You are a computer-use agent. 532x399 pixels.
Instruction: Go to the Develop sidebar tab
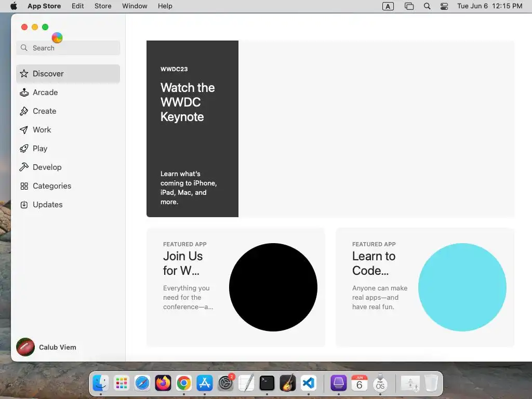coord(68,167)
